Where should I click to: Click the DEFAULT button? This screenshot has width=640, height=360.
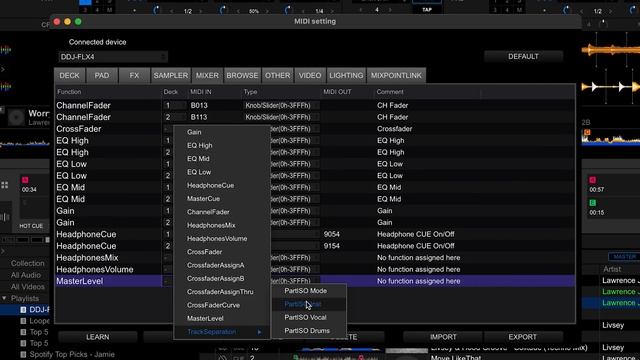(x=523, y=56)
